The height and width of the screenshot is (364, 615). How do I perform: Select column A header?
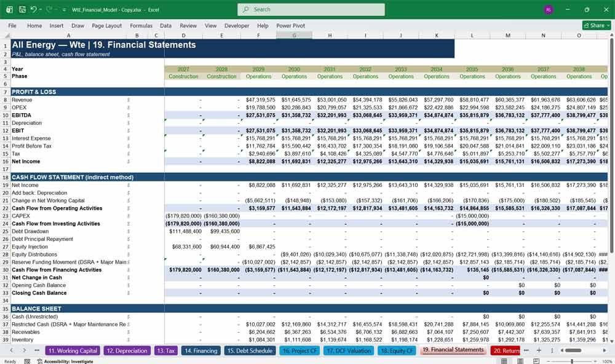tap(68, 36)
